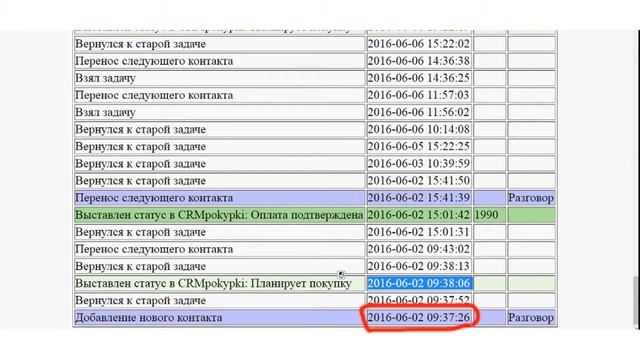Viewport: 640px width, 360px height.
Task: Select timestamp 2016-06-02 15:01:42
Action: click(x=418, y=215)
